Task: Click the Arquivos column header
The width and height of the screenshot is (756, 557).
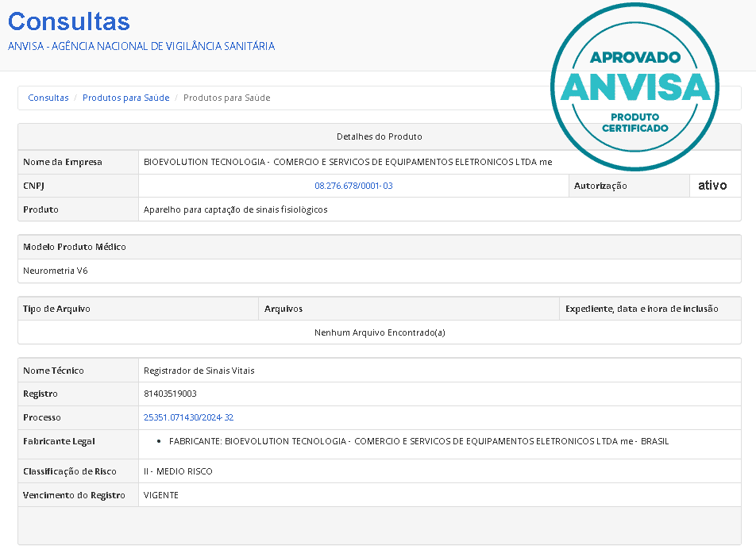Action: click(283, 309)
